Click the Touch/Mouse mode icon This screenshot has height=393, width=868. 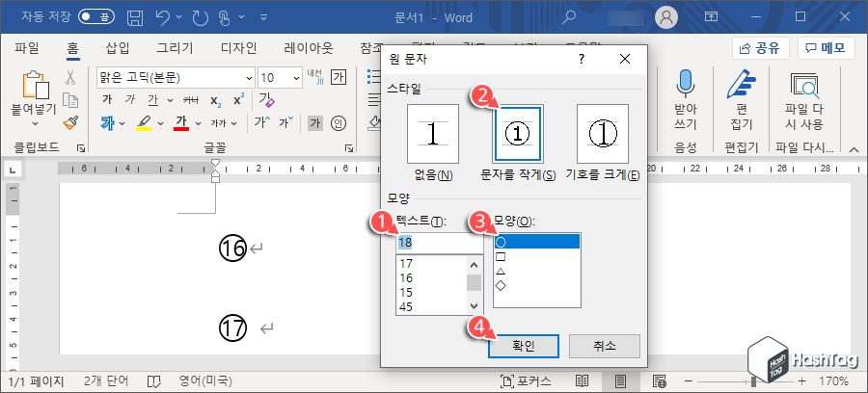click(225, 17)
